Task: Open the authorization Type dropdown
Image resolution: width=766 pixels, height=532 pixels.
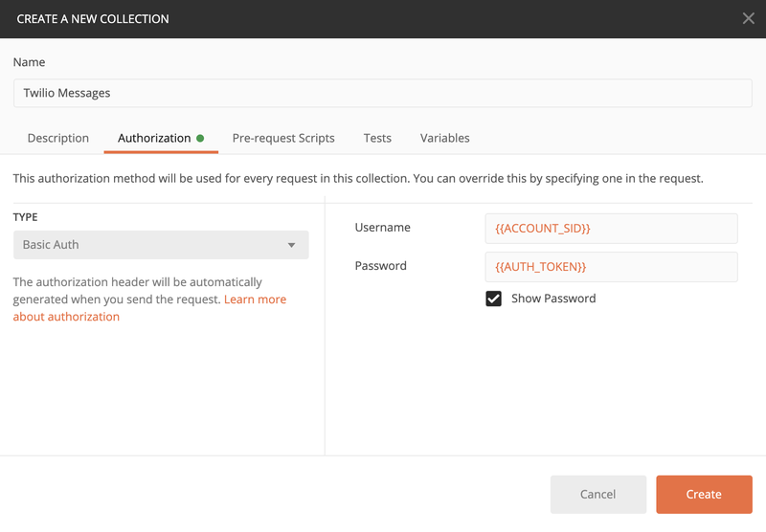Action: tap(161, 245)
